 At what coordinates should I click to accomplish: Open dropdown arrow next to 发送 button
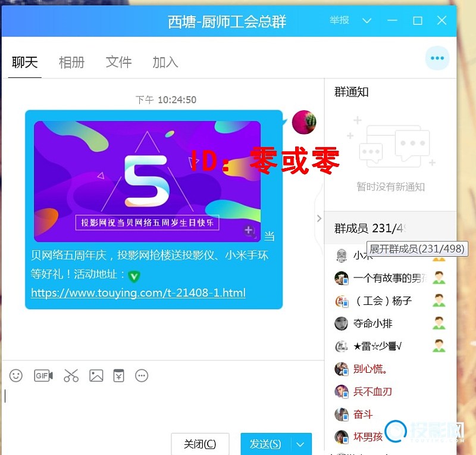[x=301, y=444]
